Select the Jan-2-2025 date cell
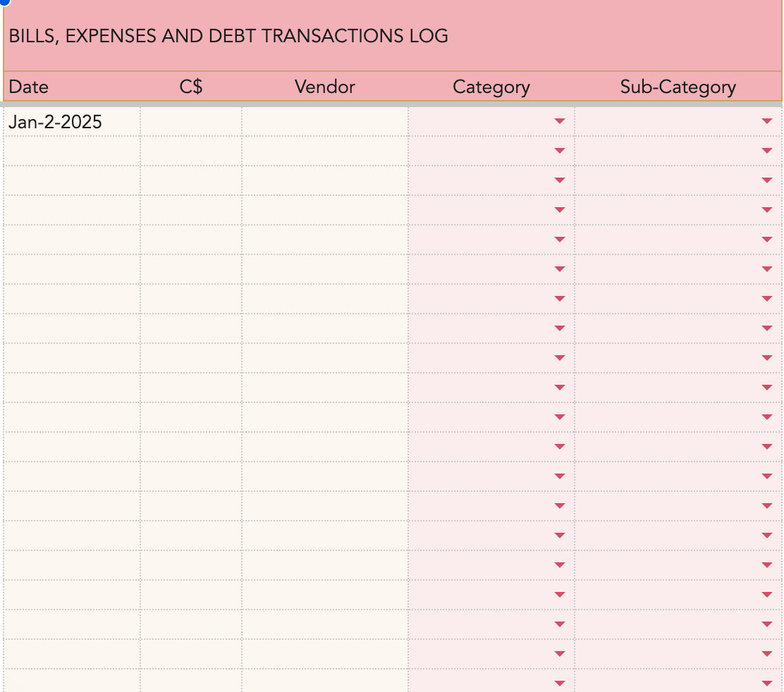Viewport: 784px width, 692px height. pyautogui.click(x=71, y=121)
